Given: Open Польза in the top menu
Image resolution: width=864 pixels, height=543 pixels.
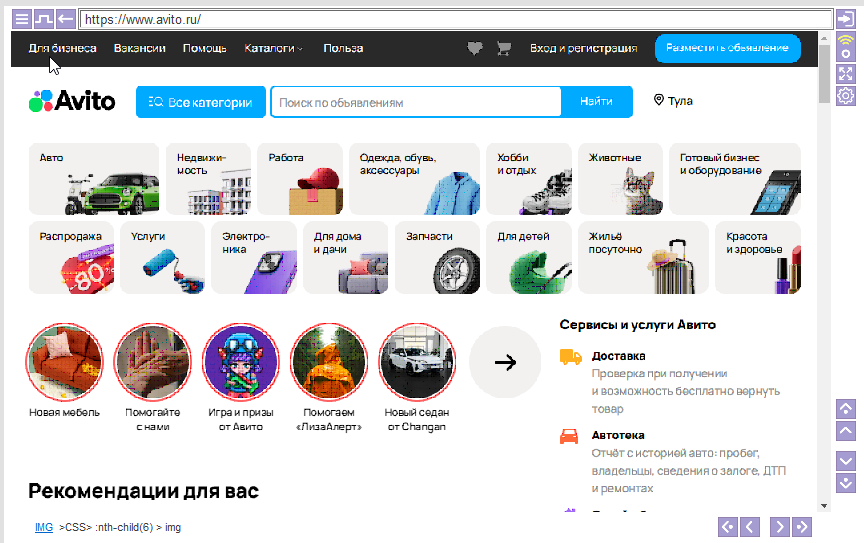Looking at the screenshot, I should click(343, 49).
